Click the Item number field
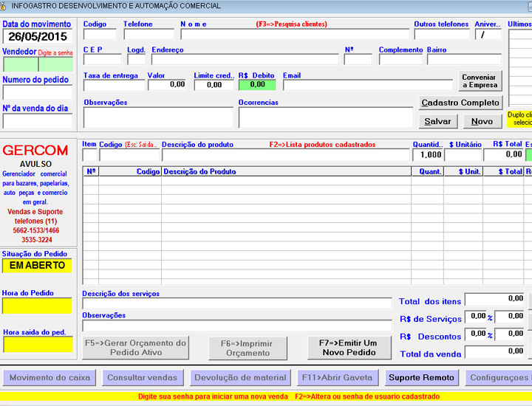532x406 pixels. pos(90,155)
